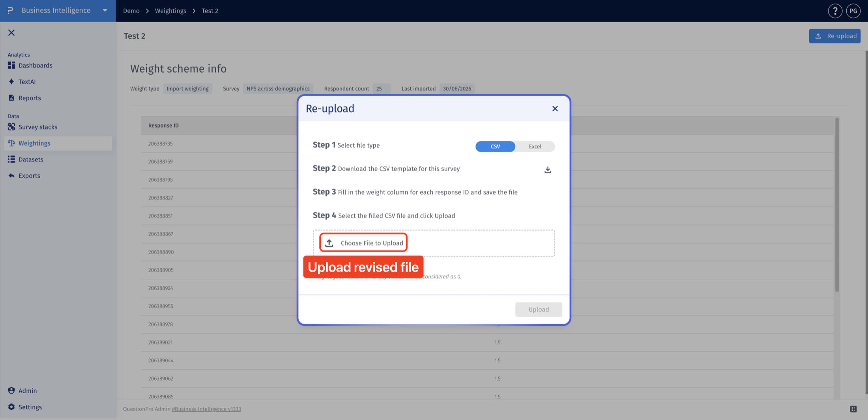
Task: Click the Re-upload button at top right
Action: click(834, 36)
